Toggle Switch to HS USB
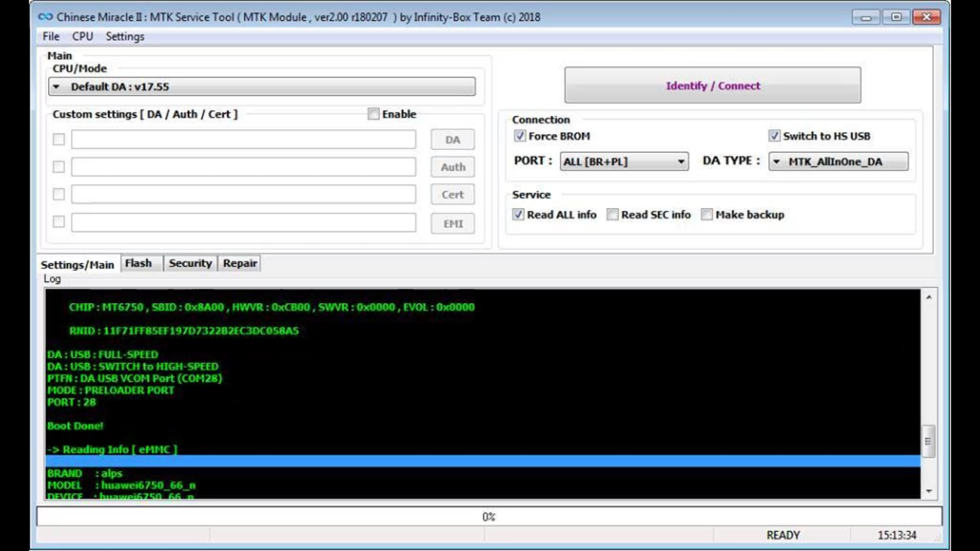Screen dimensions: 980x551 pyautogui.click(x=774, y=136)
